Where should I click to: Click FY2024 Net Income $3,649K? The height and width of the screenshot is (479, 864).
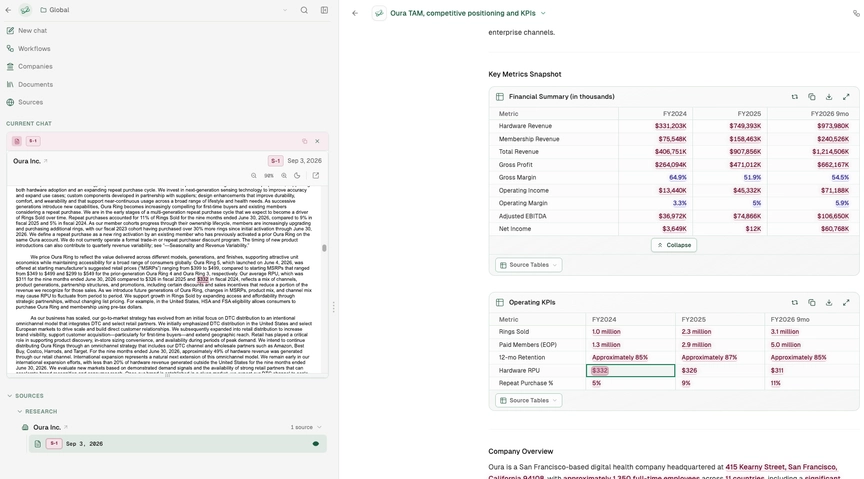point(674,229)
